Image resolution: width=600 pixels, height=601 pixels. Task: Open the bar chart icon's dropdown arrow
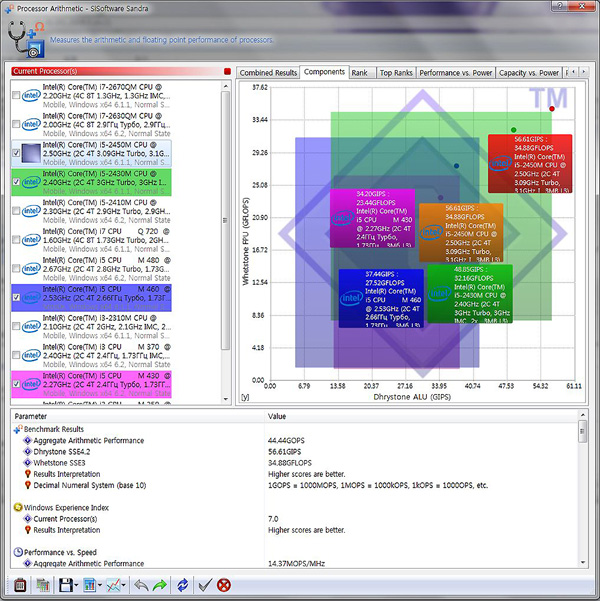(x=100, y=585)
